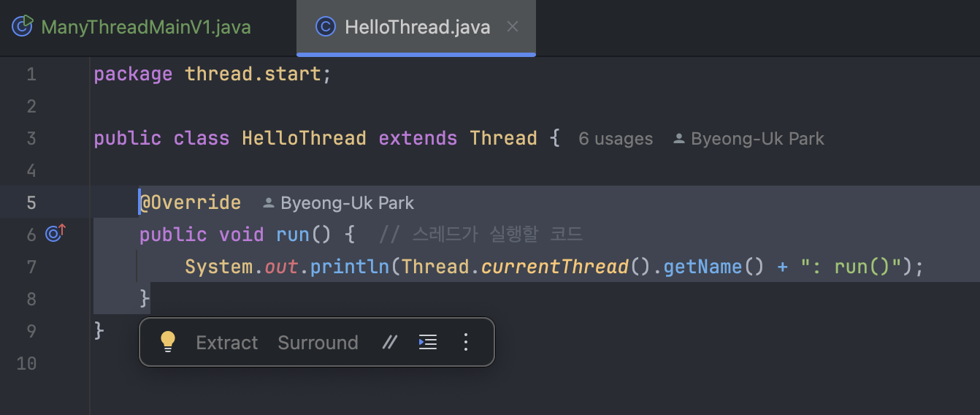Click the getName method call
980x415 pixels.
703,267
